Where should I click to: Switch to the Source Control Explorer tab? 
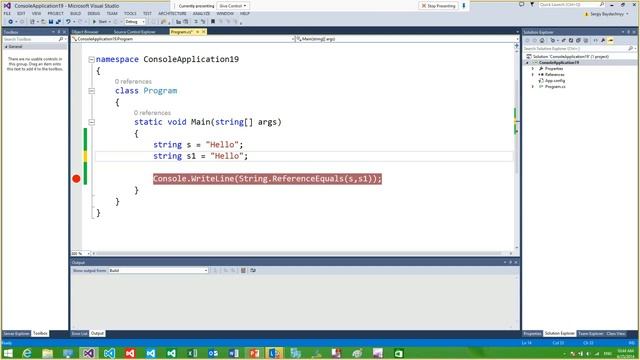(x=134, y=32)
